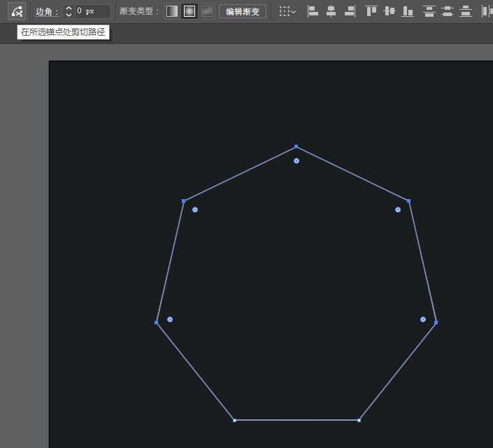The width and height of the screenshot is (493, 448).
Task: Select the bottom-right anchor point of heptagon
Action: coord(359,420)
